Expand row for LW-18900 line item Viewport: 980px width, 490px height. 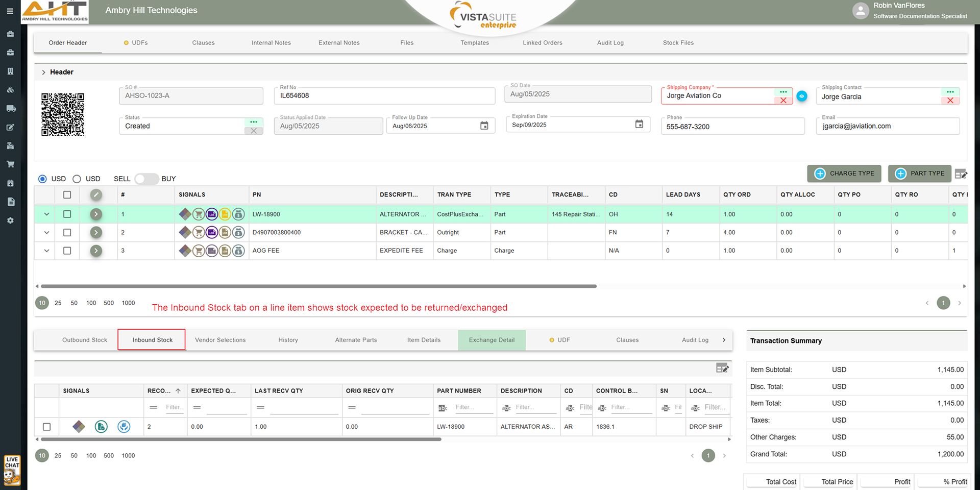[46, 214]
